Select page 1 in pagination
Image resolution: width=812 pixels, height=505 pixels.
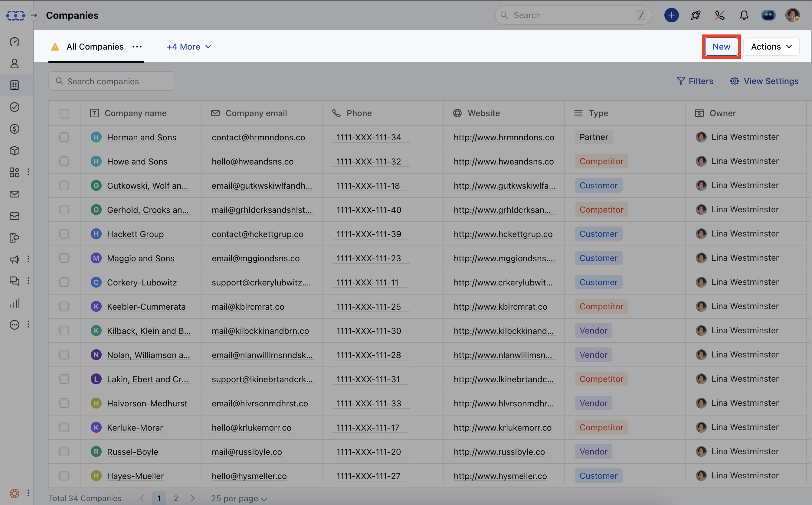pos(159,498)
